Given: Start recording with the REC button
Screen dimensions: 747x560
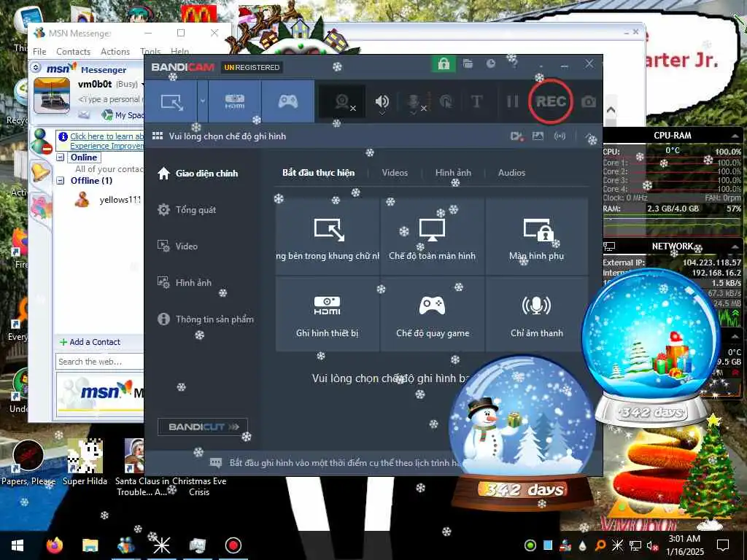Looking at the screenshot, I should pos(551,101).
